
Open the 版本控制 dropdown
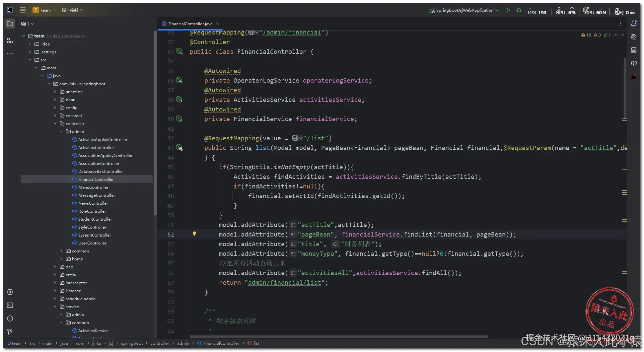click(x=72, y=10)
